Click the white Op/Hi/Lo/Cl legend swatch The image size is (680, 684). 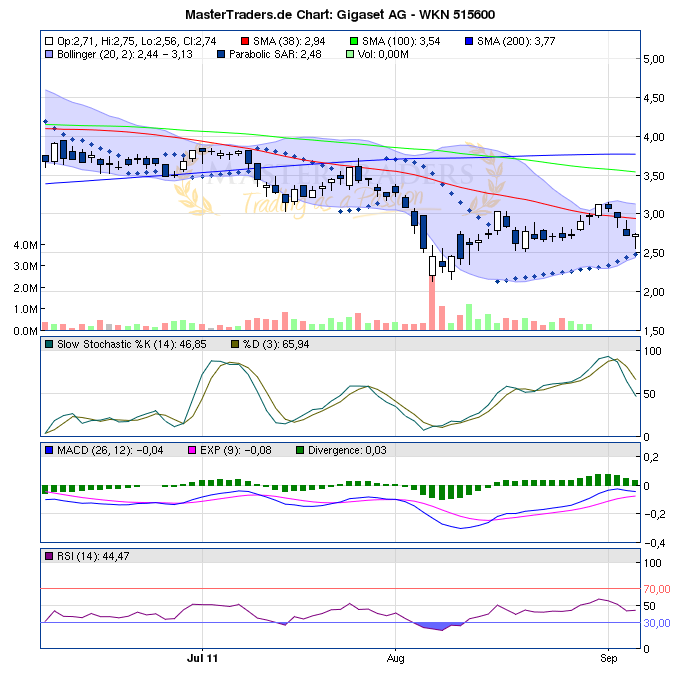click(x=49, y=41)
